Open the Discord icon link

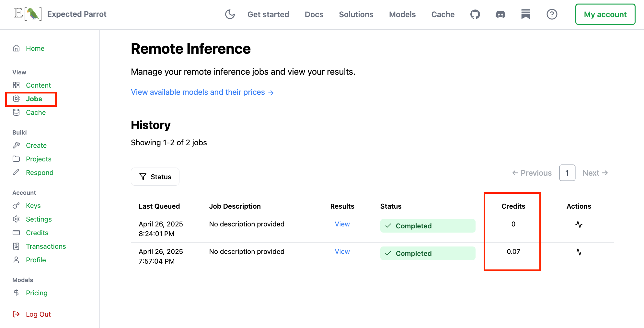[x=500, y=14]
